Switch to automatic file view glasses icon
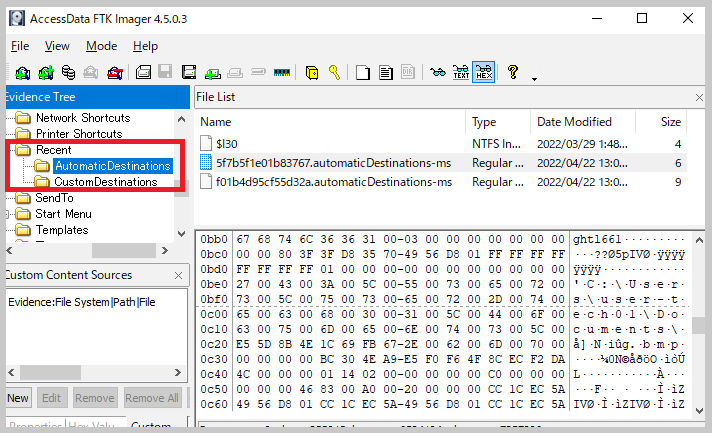The height and width of the screenshot is (433, 712). 438,72
